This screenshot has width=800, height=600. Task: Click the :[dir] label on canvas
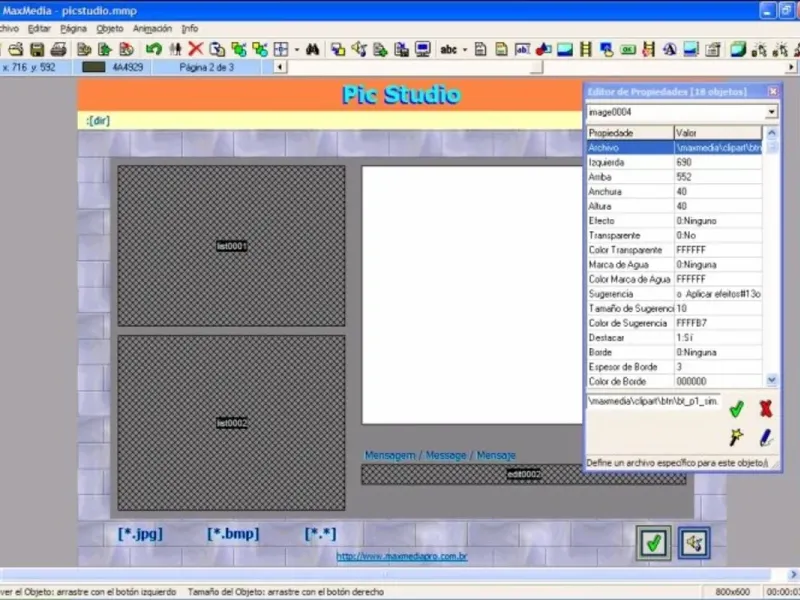[98, 121]
